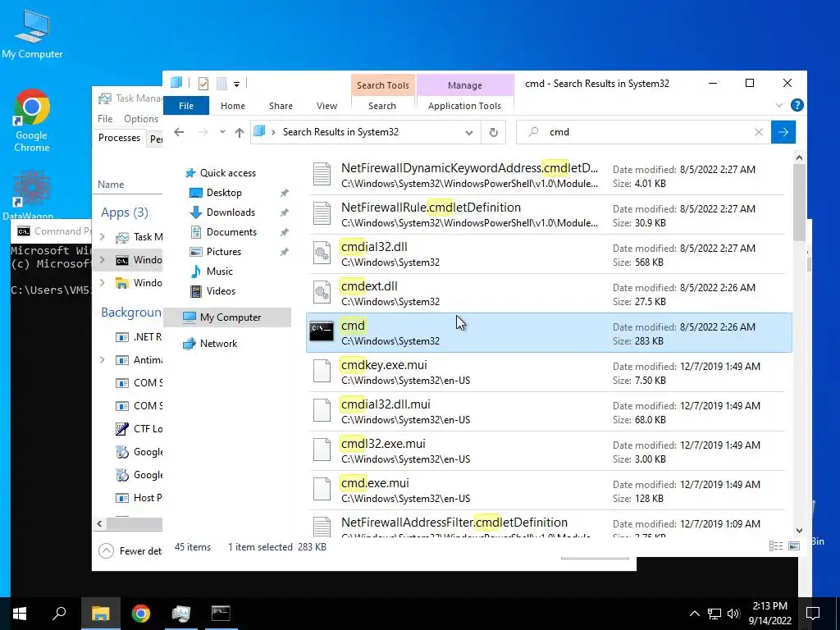The height and width of the screenshot is (630, 840).
Task: Clear the cmd search text
Action: click(x=759, y=132)
